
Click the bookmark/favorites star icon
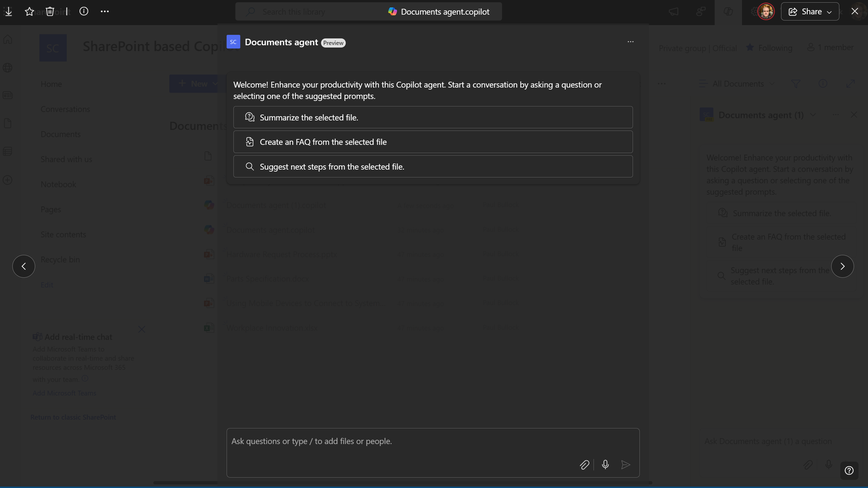(29, 11)
